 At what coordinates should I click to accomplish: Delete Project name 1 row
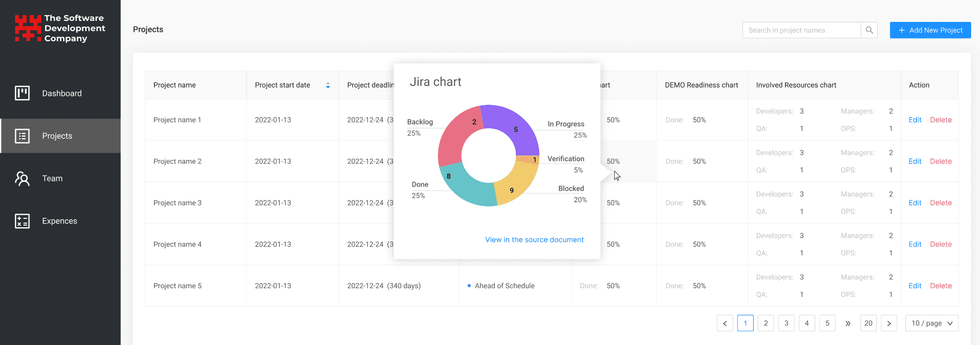(940, 120)
